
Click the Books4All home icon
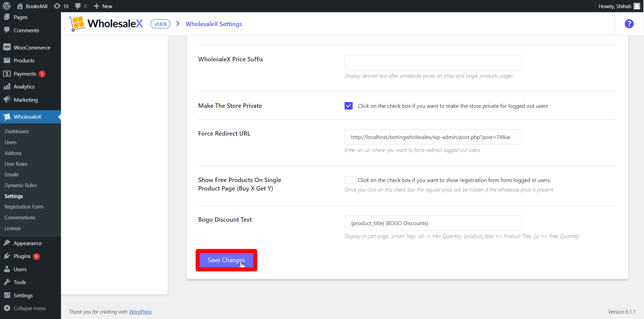pyautogui.click(x=20, y=6)
